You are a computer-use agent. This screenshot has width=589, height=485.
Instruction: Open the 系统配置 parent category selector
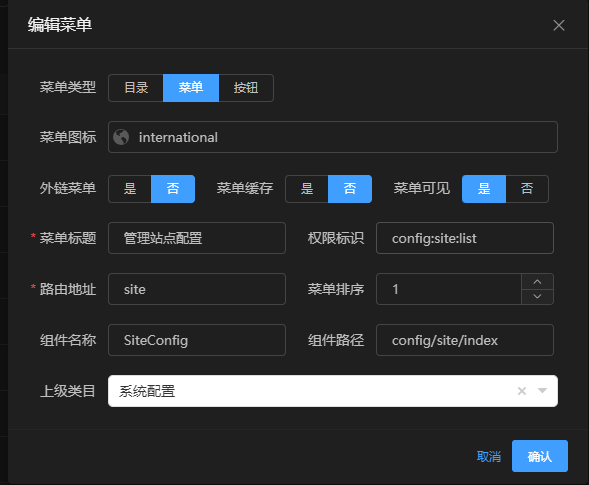[333, 391]
